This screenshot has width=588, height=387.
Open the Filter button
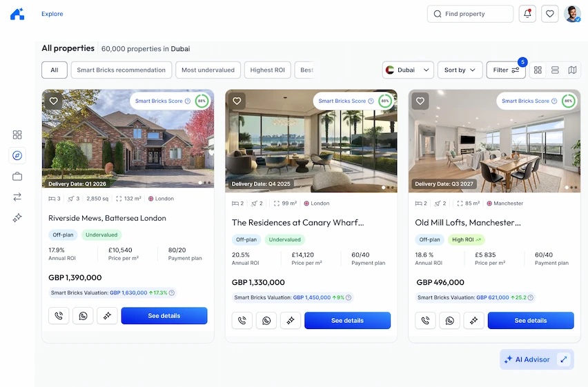pyautogui.click(x=506, y=70)
